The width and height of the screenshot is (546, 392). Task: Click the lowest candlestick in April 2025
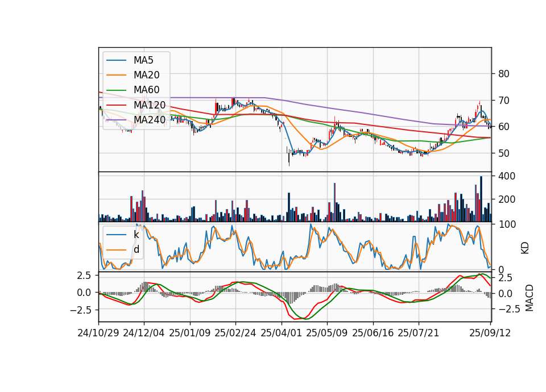289,159
